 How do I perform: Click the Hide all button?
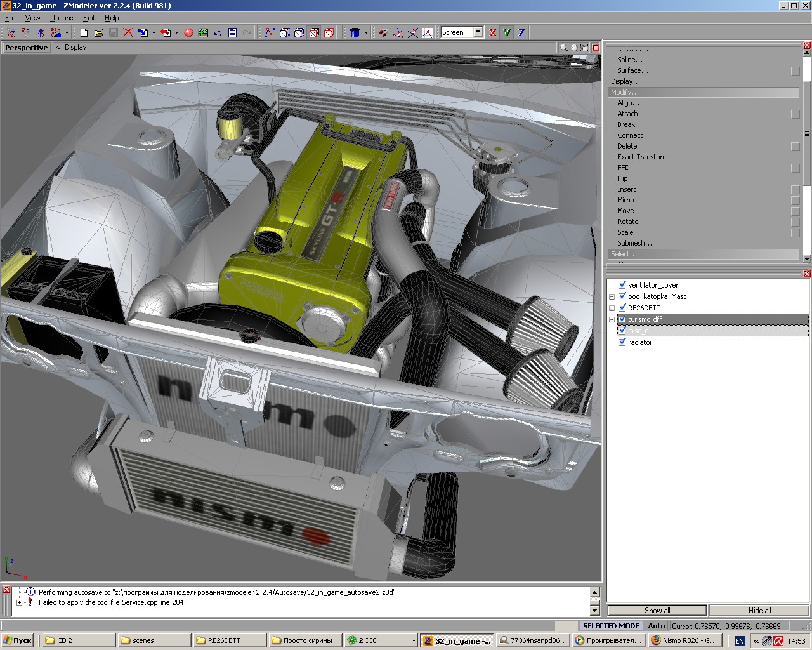pyautogui.click(x=759, y=611)
